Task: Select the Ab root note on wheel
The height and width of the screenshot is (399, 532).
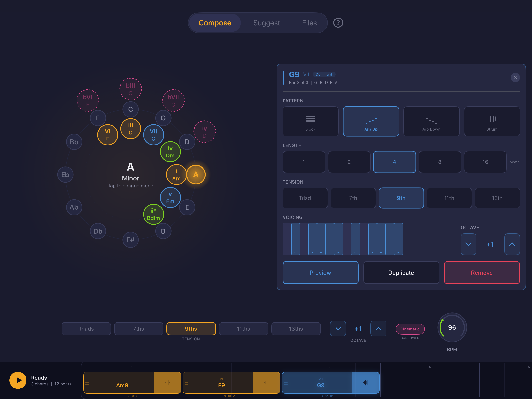Action: click(74, 207)
